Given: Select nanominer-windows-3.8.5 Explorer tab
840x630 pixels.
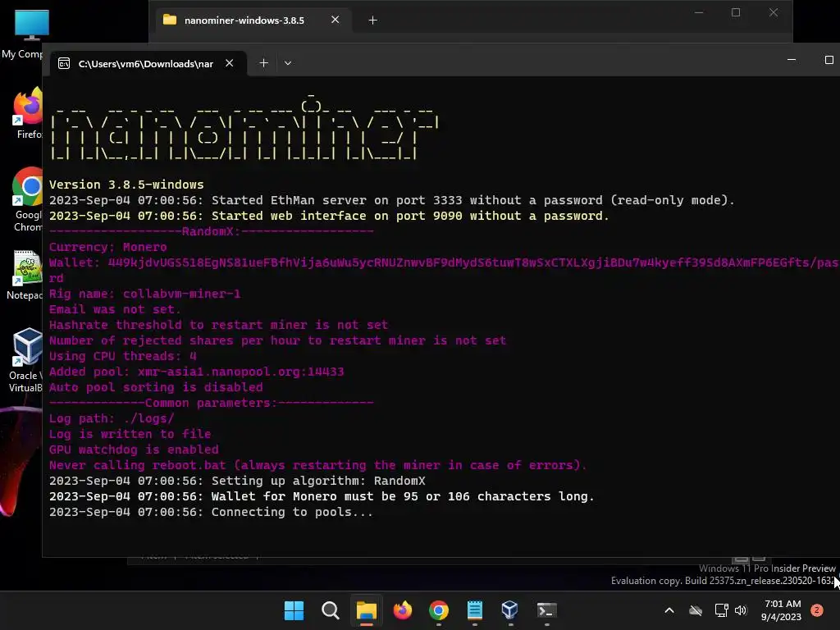Looking at the screenshot, I should point(244,21).
